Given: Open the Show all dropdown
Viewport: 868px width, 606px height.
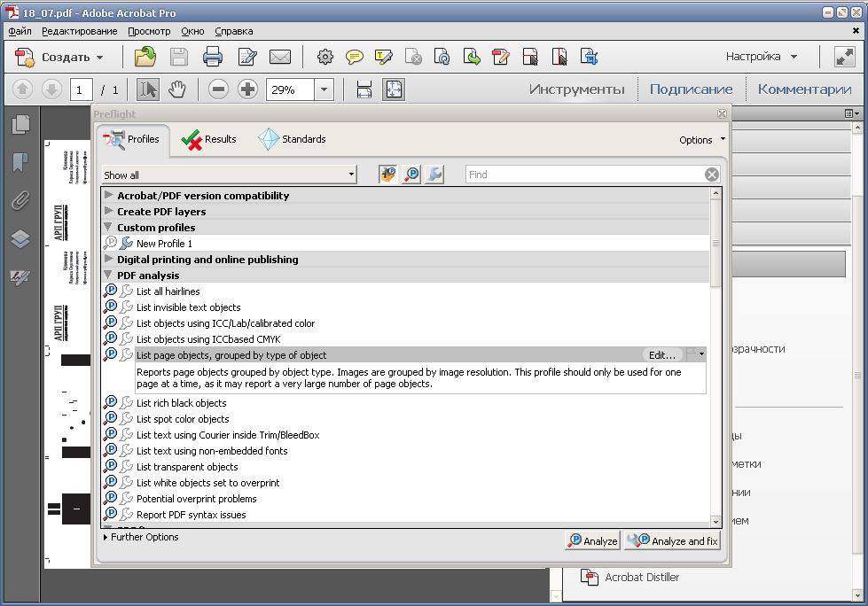Looking at the screenshot, I should [229, 175].
